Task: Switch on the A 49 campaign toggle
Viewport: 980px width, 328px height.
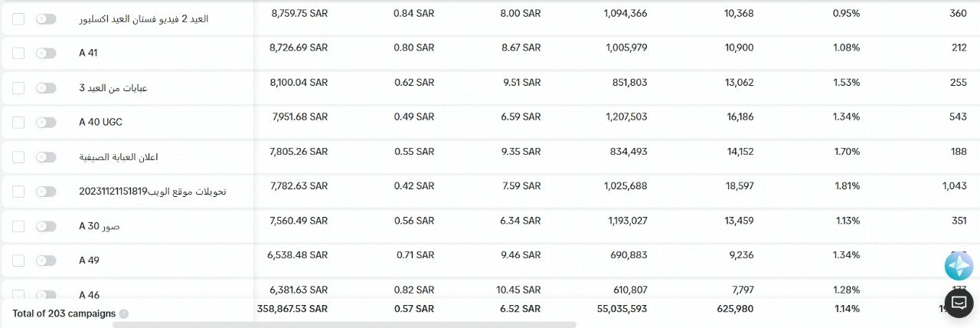Action: [x=46, y=261]
